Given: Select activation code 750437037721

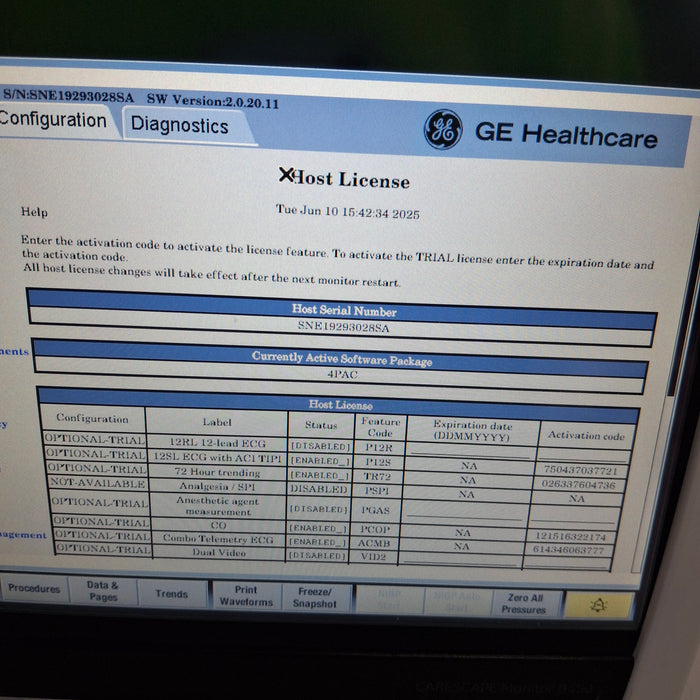Looking at the screenshot, I should click(x=580, y=470).
